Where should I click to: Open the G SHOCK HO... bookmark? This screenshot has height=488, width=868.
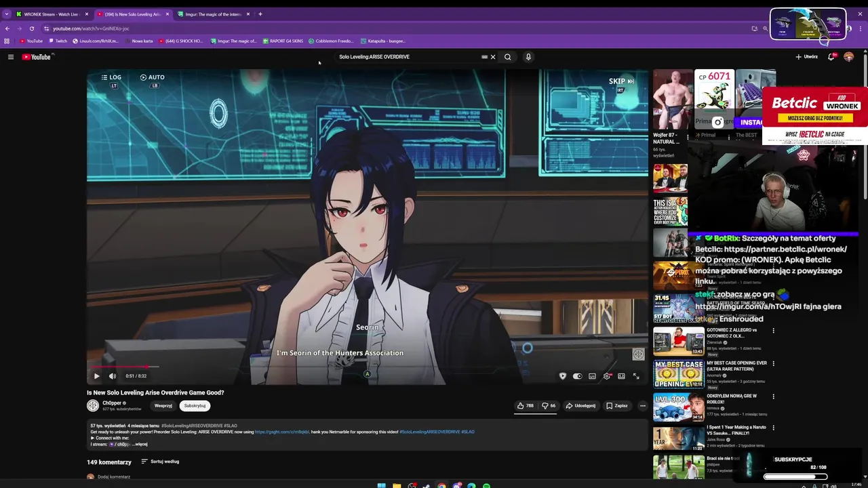tap(180, 41)
